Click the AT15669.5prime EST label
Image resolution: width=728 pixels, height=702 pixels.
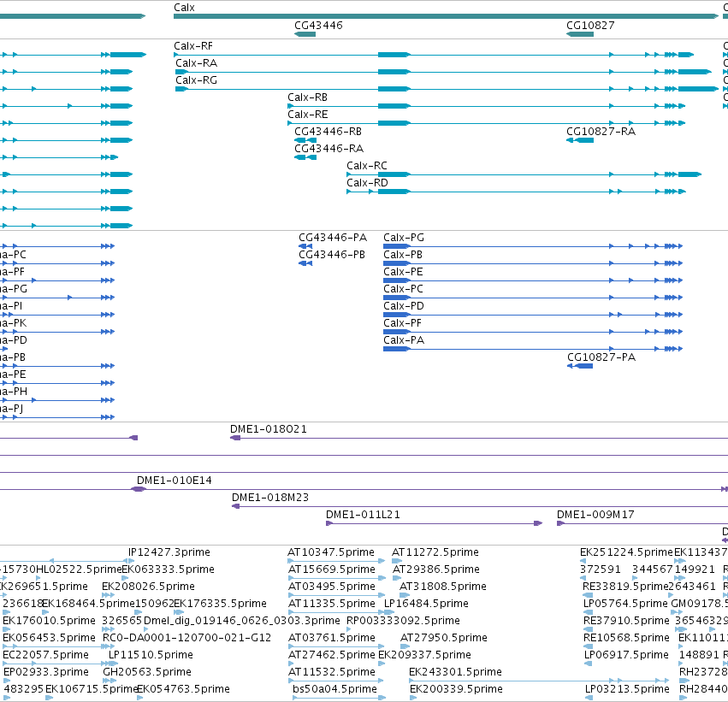pos(332,569)
